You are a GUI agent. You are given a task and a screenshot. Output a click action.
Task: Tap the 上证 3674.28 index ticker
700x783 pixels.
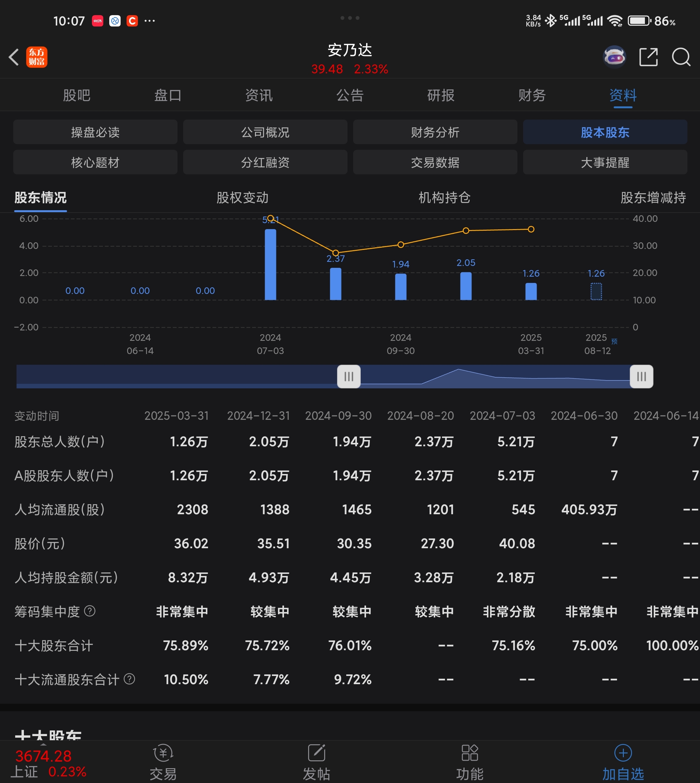click(x=48, y=764)
